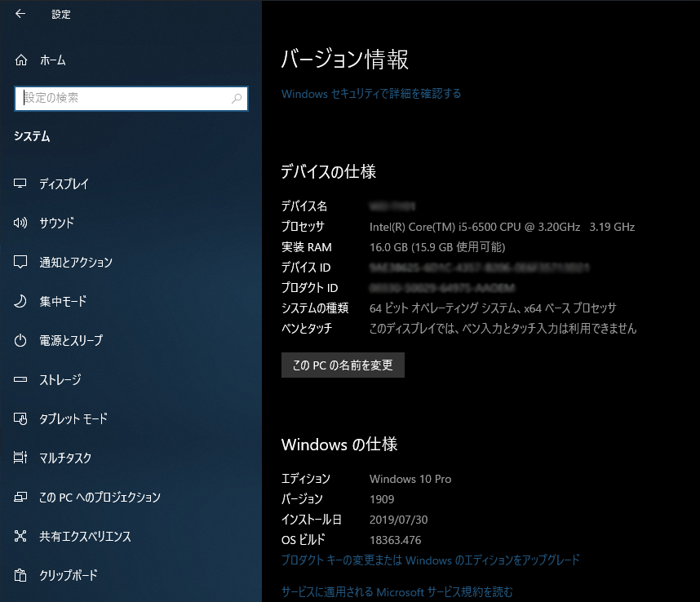Click the デバイス名 label
Viewport: 700px width, 602px height.
coord(304,206)
